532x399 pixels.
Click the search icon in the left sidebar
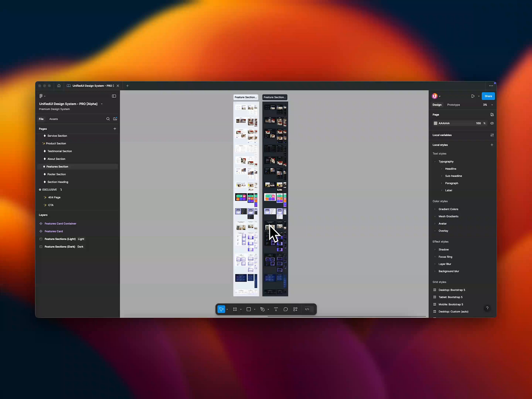(108, 119)
